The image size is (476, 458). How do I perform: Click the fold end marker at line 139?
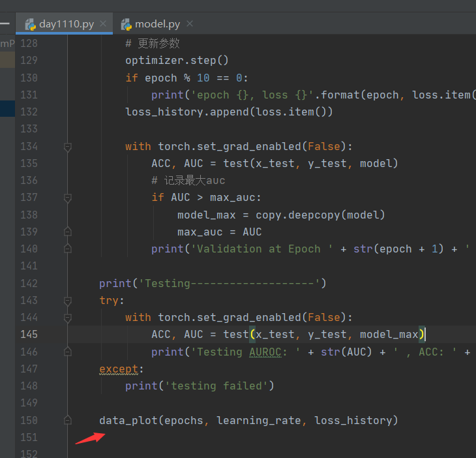pyautogui.click(x=68, y=232)
